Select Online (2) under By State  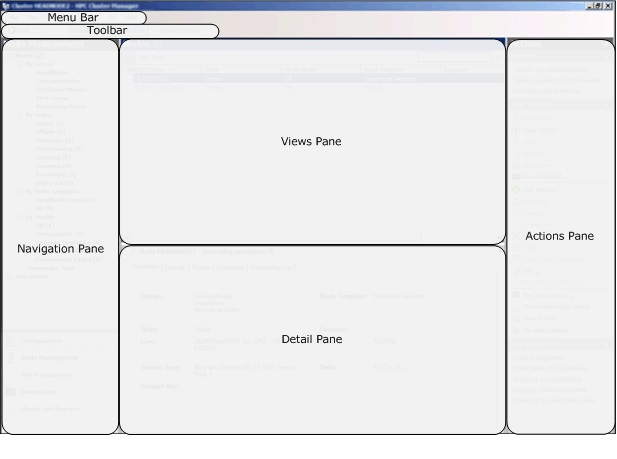50,123
